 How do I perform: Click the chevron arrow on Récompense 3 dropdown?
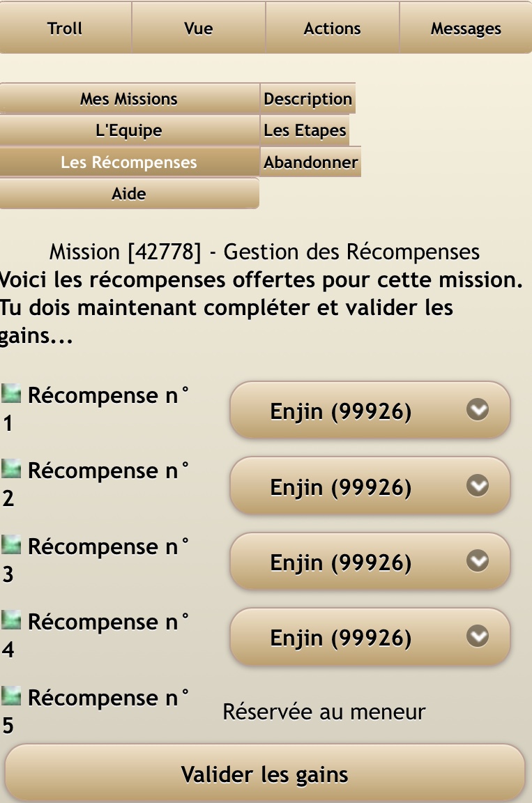tap(478, 561)
